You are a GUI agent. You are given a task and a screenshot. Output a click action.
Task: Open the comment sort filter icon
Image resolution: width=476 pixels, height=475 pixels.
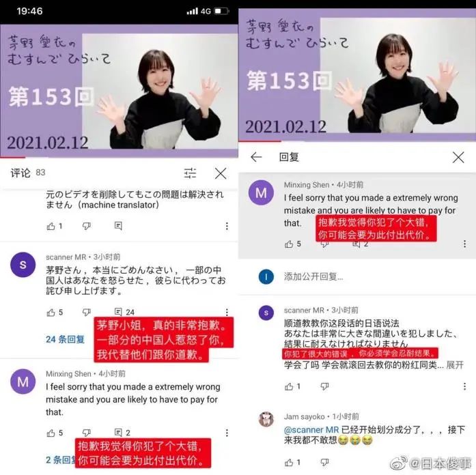190,173
